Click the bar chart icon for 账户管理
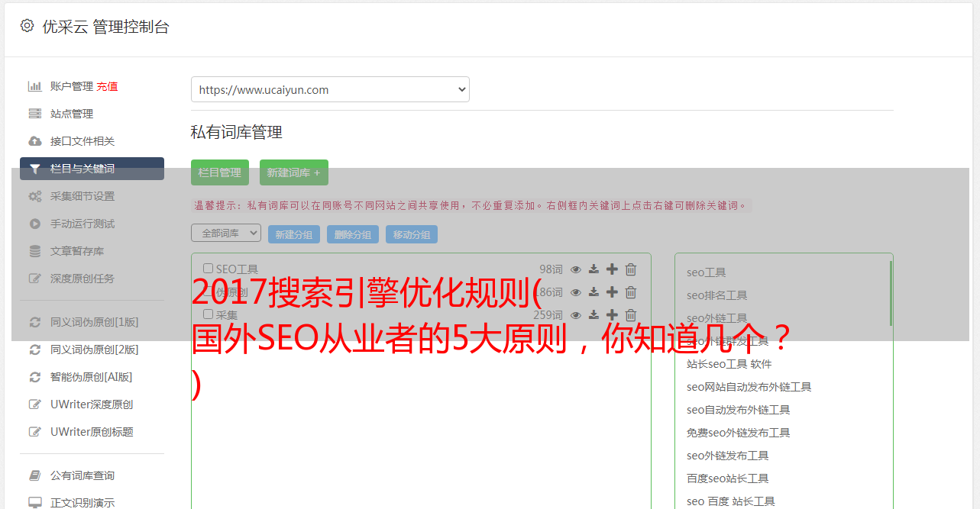 coord(34,86)
